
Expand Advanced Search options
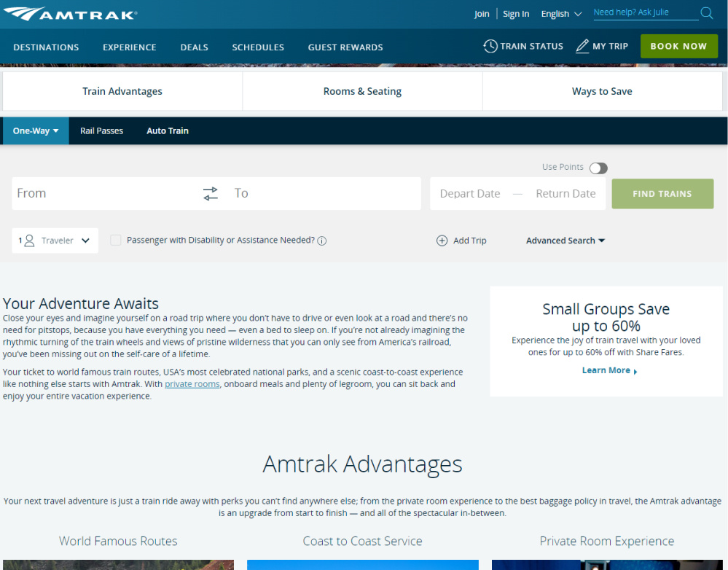point(565,241)
